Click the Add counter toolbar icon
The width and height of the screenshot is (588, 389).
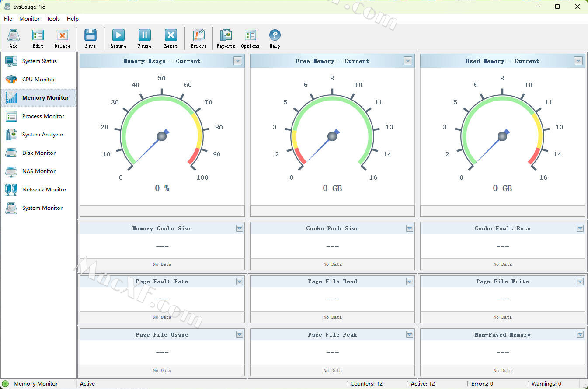point(14,37)
